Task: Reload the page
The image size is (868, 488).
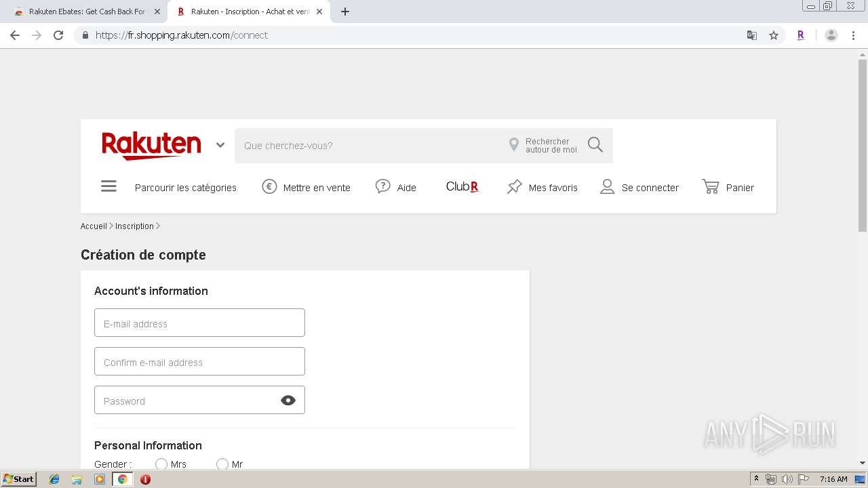Action: tap(58, 35)
